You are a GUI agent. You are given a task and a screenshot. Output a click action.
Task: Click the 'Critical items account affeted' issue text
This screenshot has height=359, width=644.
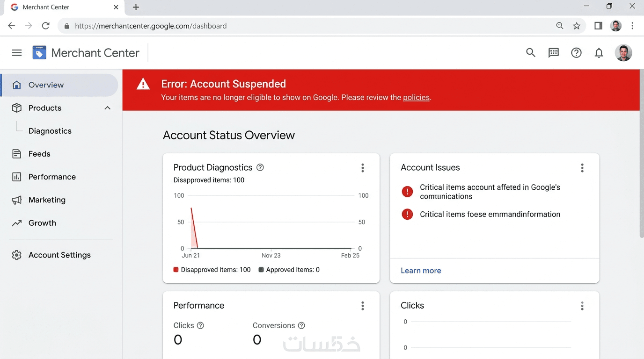(490, 192)
